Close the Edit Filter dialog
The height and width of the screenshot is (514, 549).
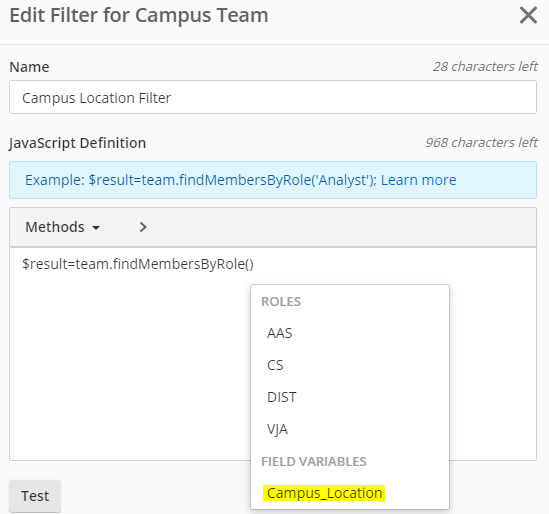point(528,16)
